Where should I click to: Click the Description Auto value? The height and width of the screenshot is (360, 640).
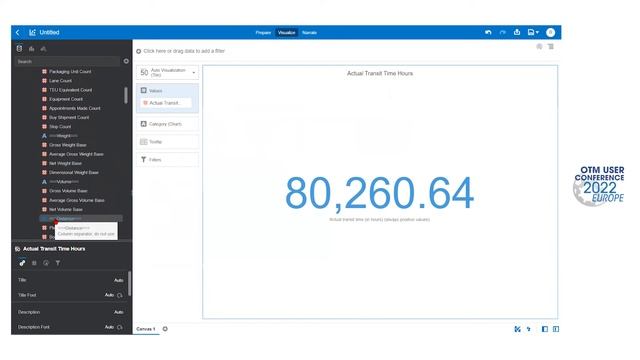pyautogui.click(x=118, y=312)
